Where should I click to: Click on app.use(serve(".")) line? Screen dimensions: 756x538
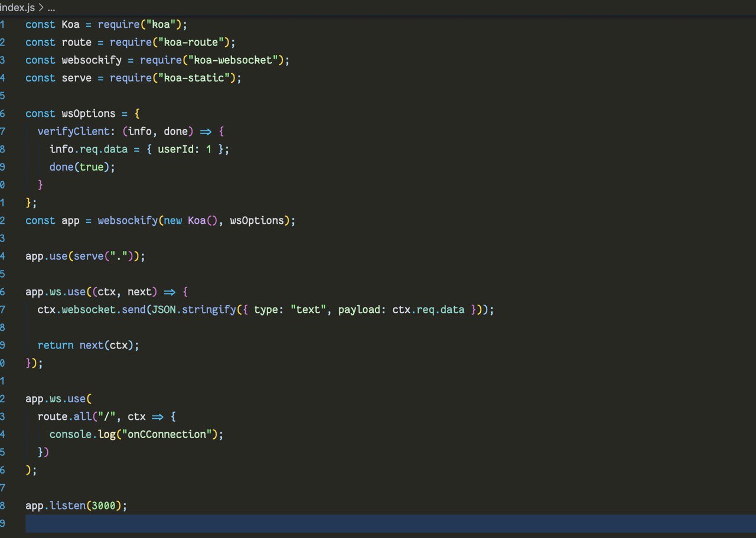tap(85, 256)
